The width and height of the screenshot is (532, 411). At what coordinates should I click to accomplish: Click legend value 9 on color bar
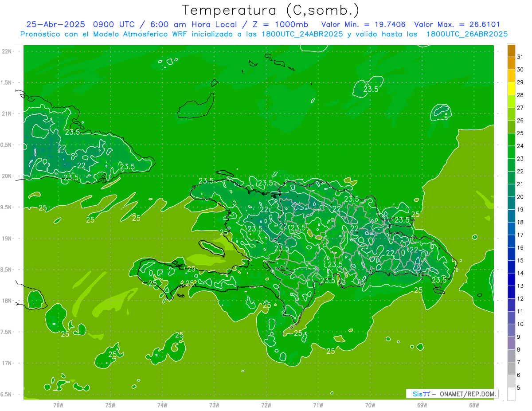tap(519, 337)
